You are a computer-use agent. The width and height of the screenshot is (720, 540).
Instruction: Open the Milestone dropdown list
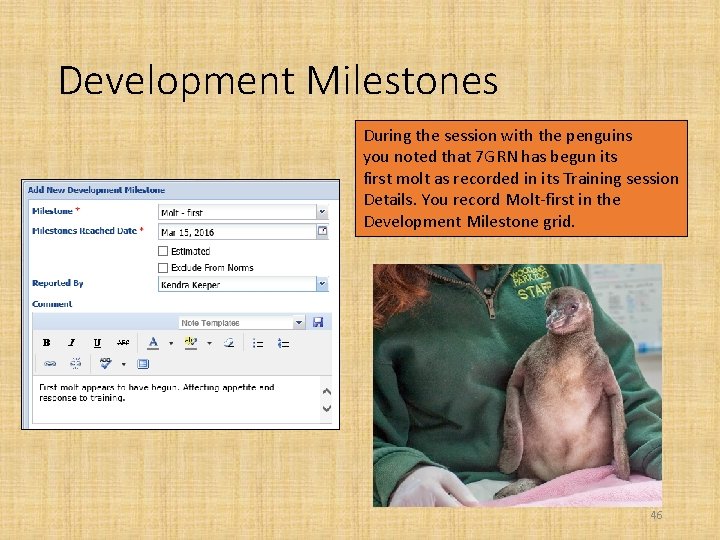(322, 212)
